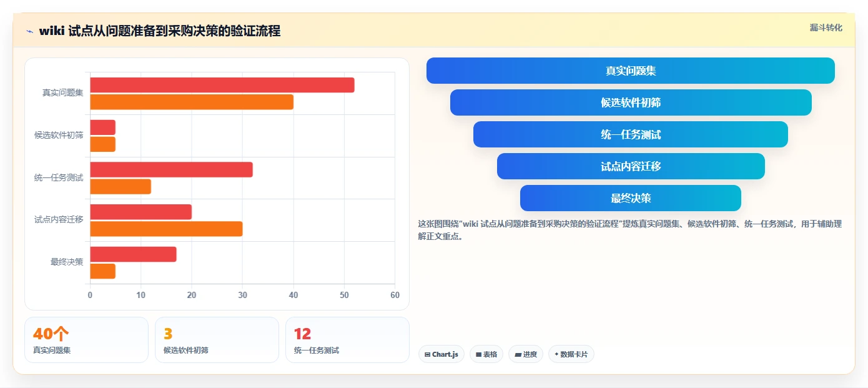Click the 进度 tag chip
Screen dimensions: 868x388
tap(526, 354)
